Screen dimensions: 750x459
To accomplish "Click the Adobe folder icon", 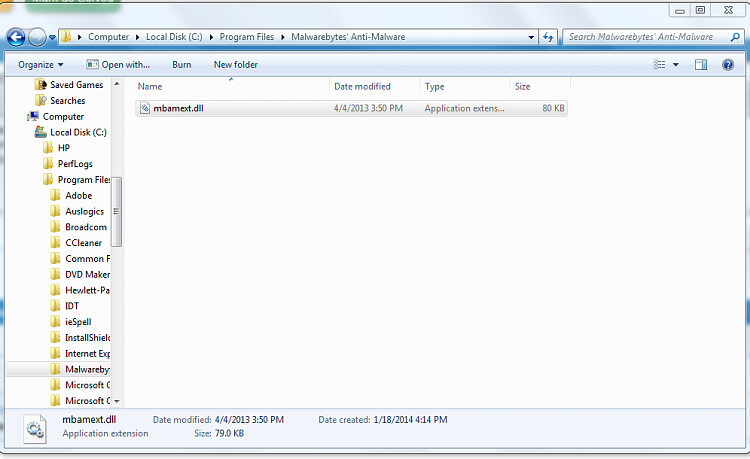I will click(x=55, y=195).
